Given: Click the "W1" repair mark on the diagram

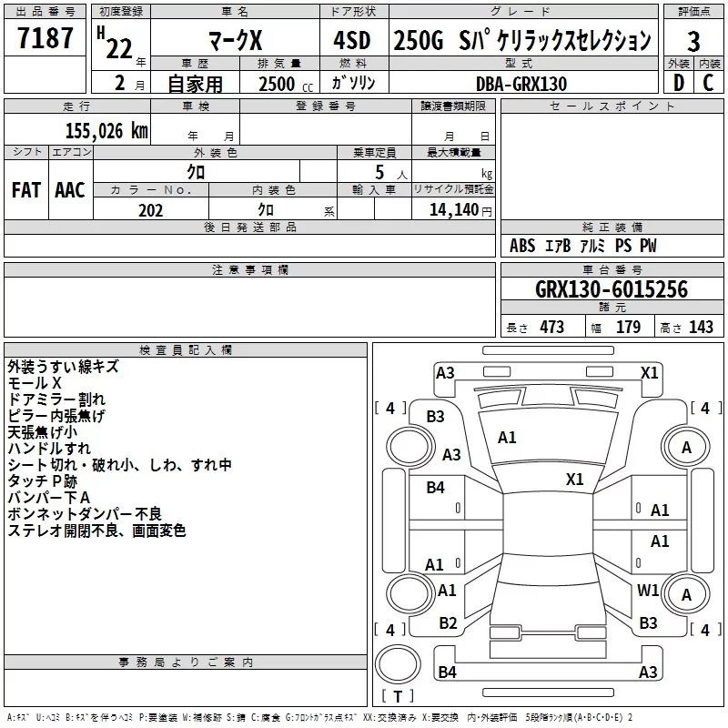Looking at the screenshot, I should pos(648,590).
